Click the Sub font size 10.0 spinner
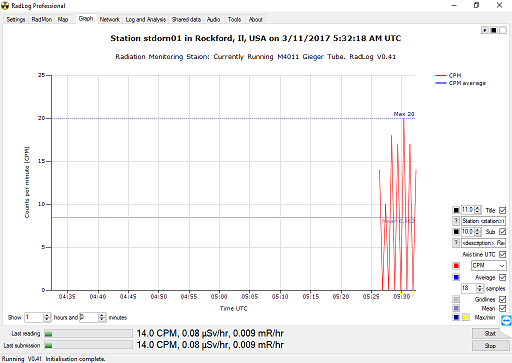The image size is (512, 363). pos(478,231)
